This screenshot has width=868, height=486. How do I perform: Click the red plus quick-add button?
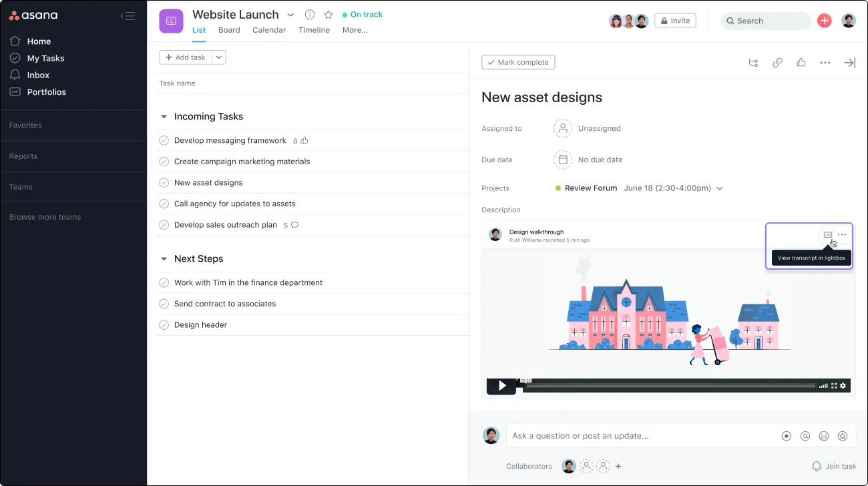825,21
